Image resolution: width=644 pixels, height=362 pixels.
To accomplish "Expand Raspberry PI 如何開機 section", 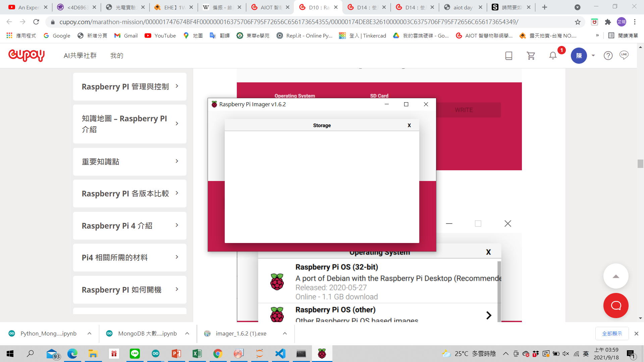I will (x=130, y=290).
